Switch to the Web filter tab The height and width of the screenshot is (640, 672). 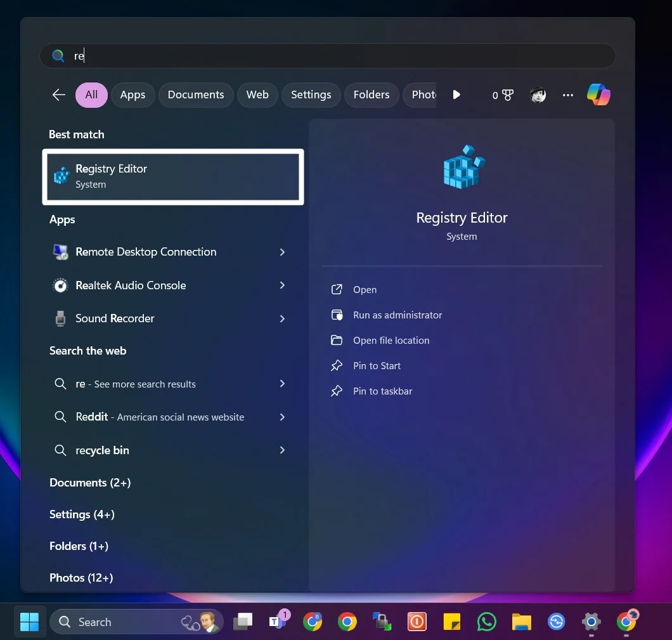257,95
